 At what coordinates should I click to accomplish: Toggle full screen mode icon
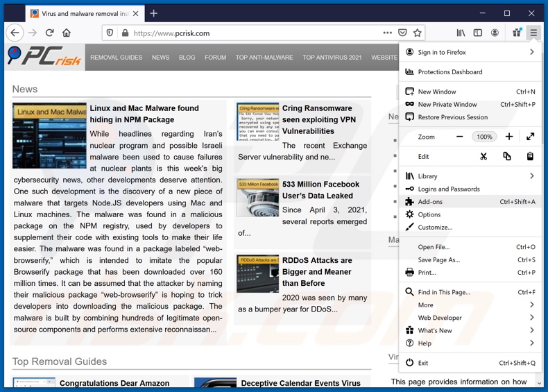(530, 137)
